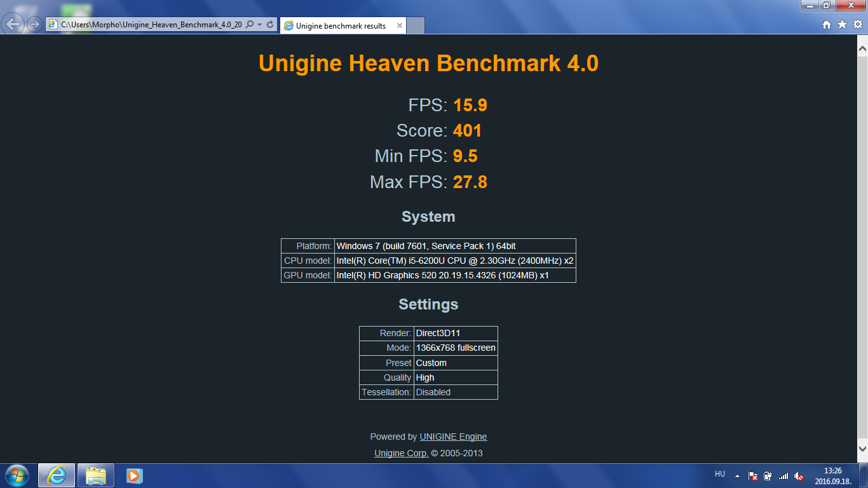Click the Direct3D11 render value
The image size is (868, 488).
pos(456,334)
